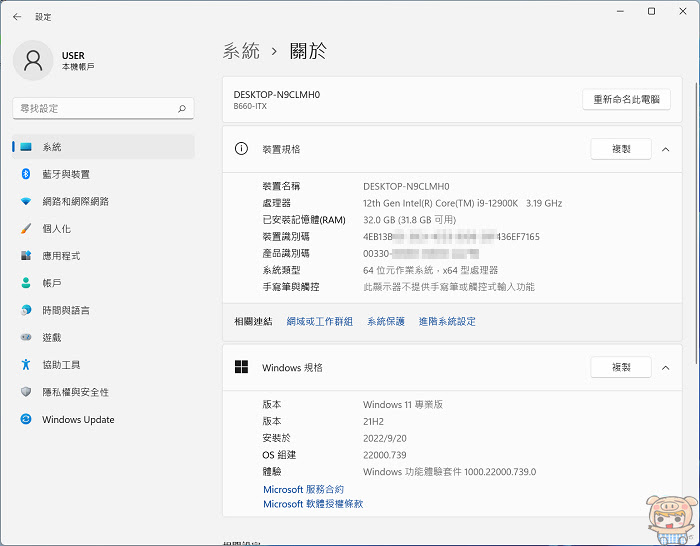Open 隱私權與安全性 settings
700x546 pixels.
[x=103, y=392]
